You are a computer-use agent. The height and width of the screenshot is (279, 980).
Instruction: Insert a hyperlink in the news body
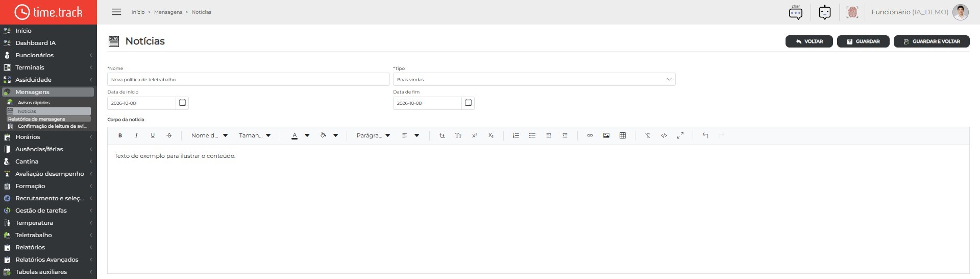590,135
